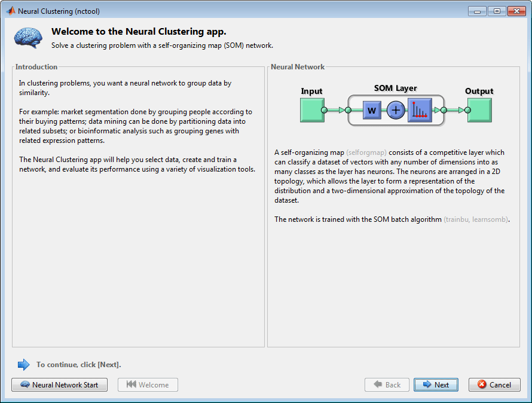Click the Next button
This screenshot has width=532, height=403.
click(436, 384)
